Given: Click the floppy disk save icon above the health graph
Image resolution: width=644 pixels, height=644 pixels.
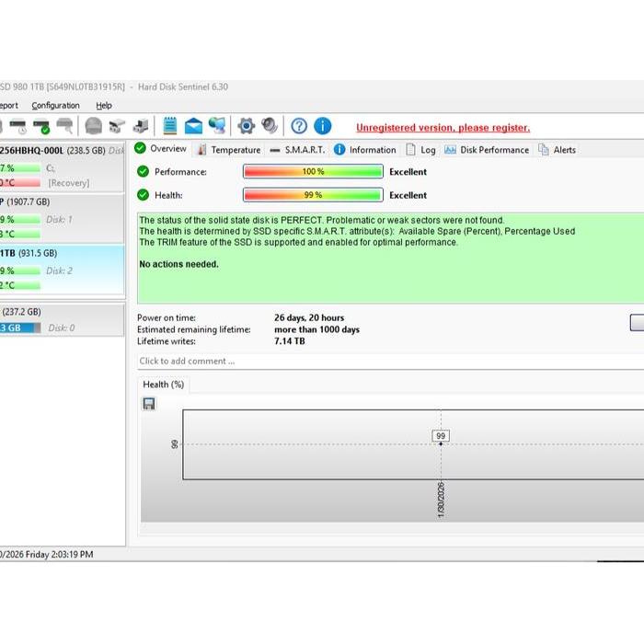Looking at the screenshot, I should (x=149, y=404).
